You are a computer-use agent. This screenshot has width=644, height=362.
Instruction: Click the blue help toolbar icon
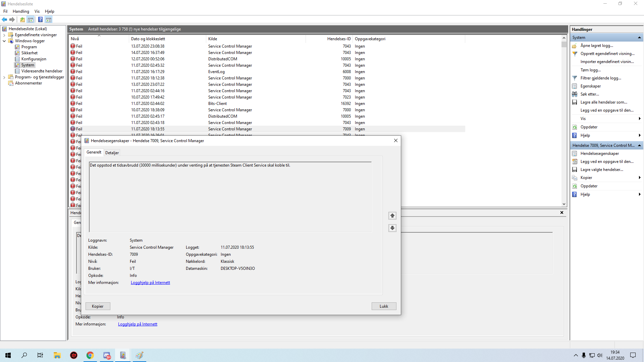40,19
